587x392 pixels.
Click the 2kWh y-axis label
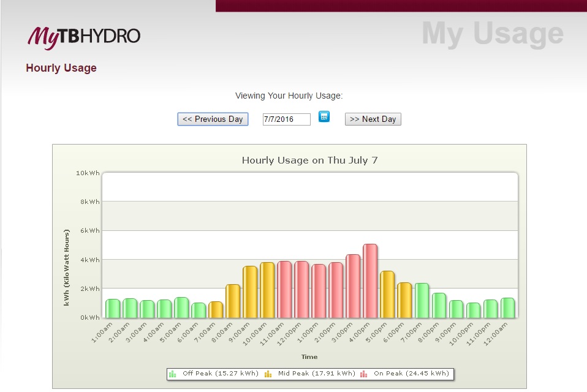click(90, 288)
